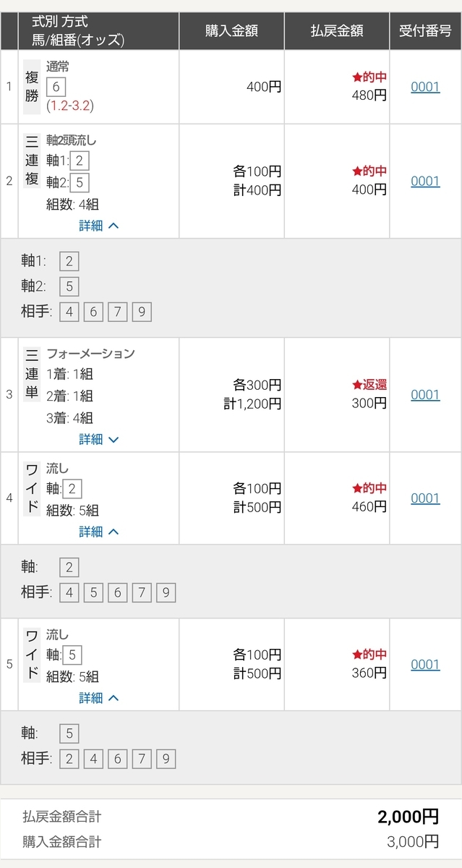The image size is (462, 868).
Task: Open receipt number 0001 for 複勝 bet
Action: point(425,87)
